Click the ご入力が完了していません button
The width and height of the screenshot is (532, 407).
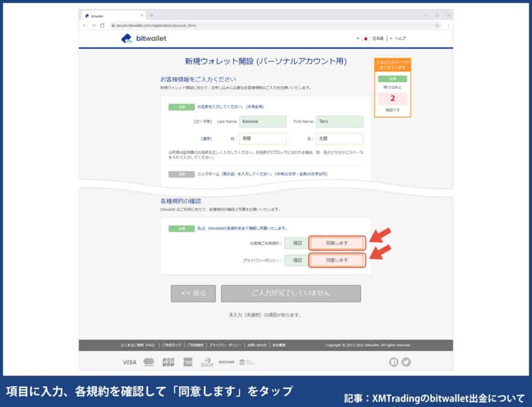[291, 293]
